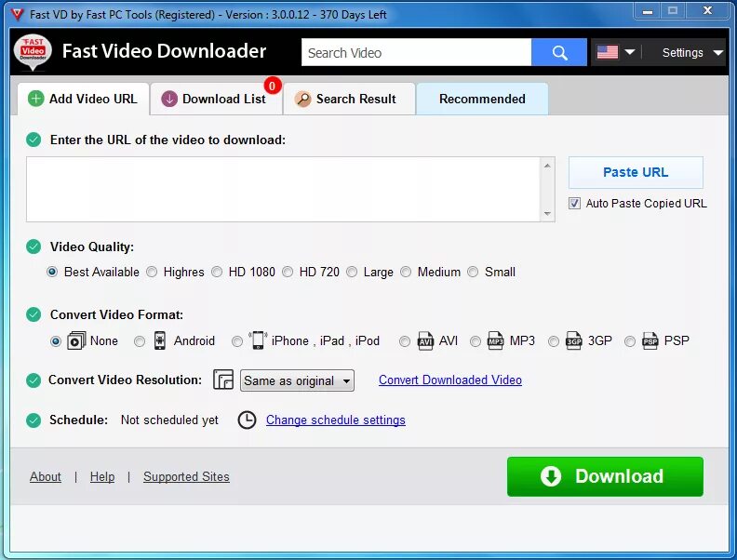This screenshot has height=560, width=737.
Task: Click the red V title bar app icon
Action: coord(18,15)
